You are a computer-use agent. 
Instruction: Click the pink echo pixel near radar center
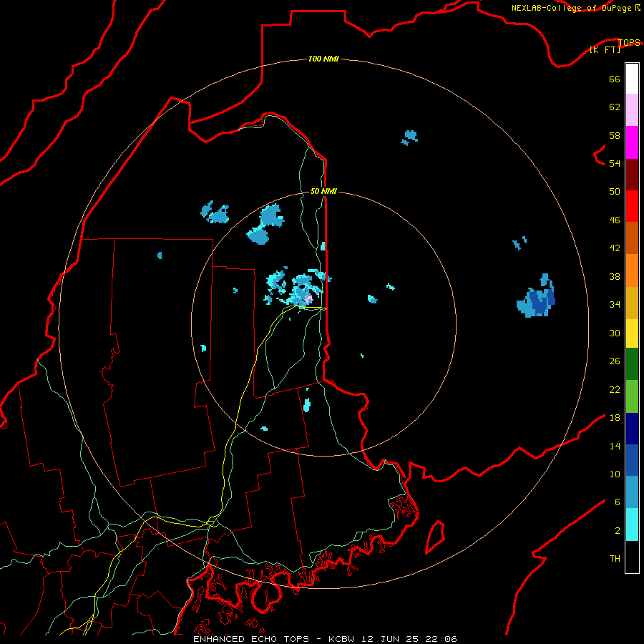pos(308,298)
